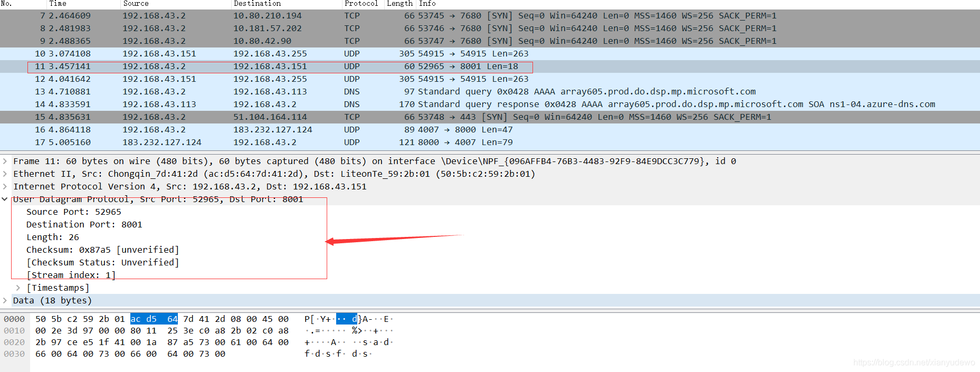
Task: Select the Stream index: 1 field
Action: (71, 275)
